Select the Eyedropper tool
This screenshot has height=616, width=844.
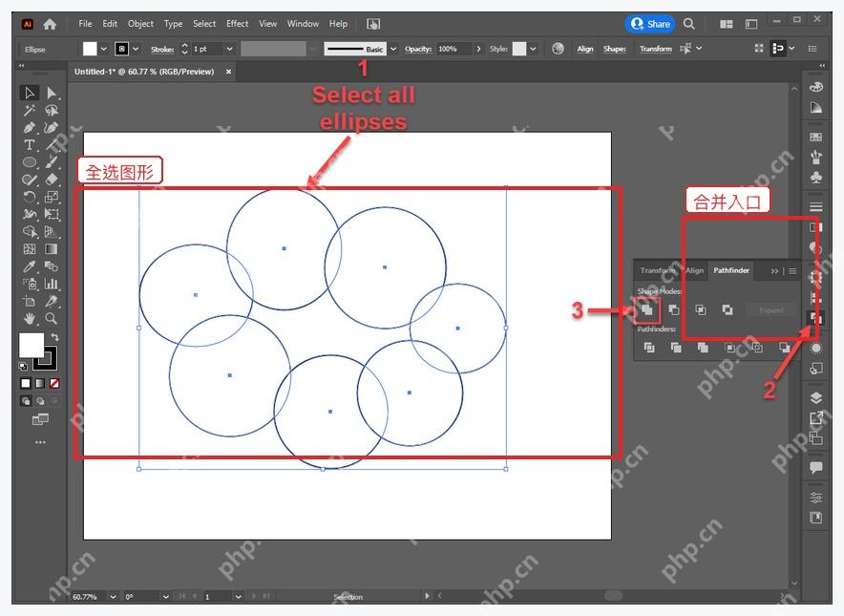[x=30, y=266]
